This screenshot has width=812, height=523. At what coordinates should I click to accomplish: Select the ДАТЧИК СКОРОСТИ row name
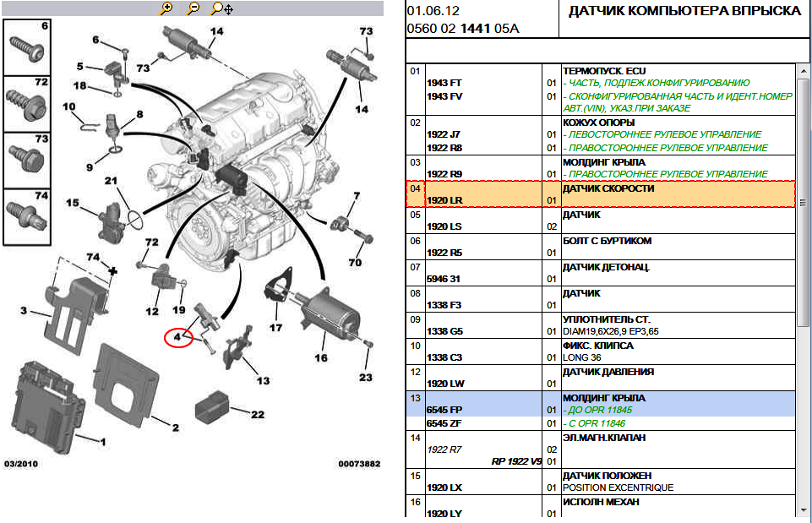click(608, 188)
